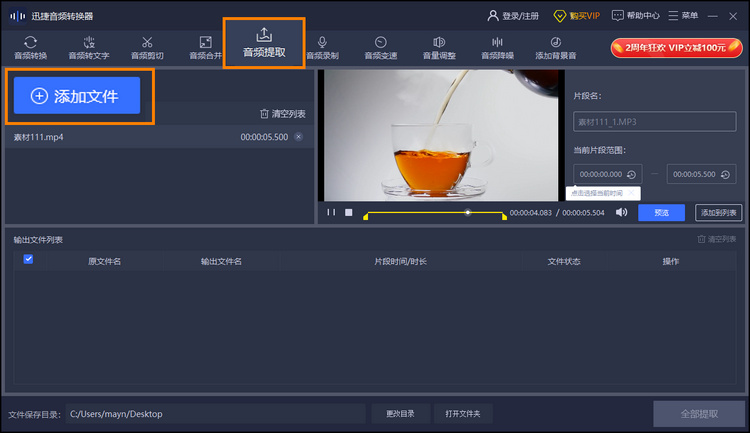Click the 片段时间/时长 column header
Viewport: 750px width, 433px height.
click(400, 261)
